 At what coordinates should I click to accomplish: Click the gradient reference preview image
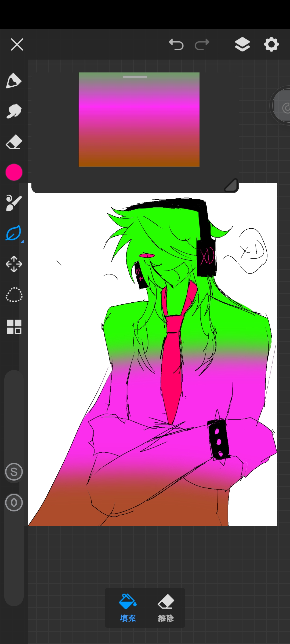point(139,119)
